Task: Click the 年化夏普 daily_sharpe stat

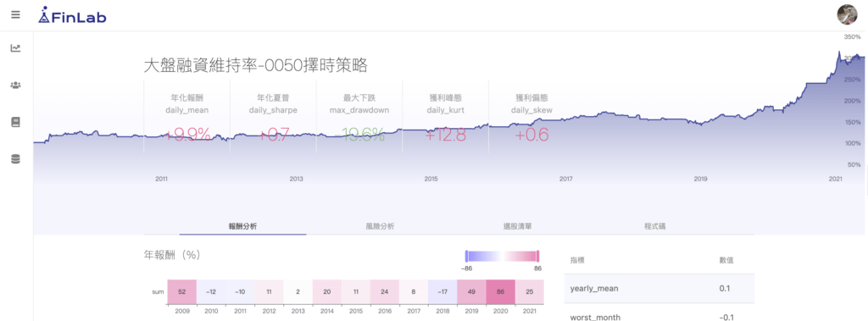Action: (x=274, y=116)
